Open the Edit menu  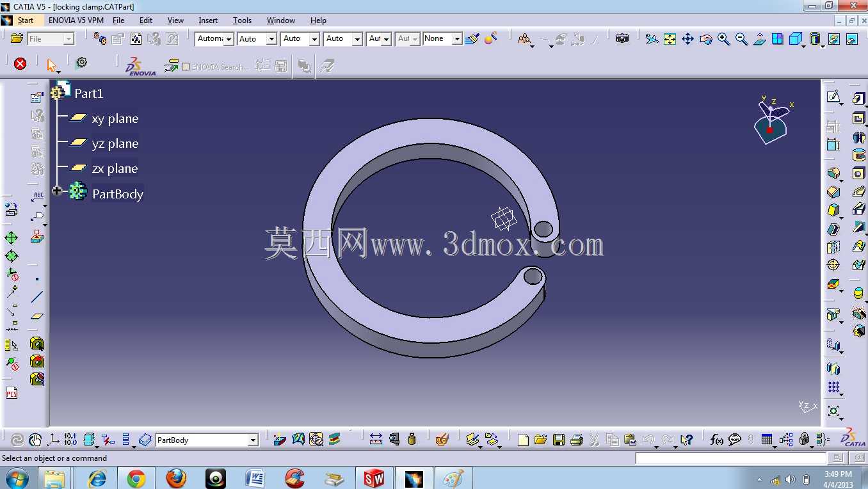[x=146, y=20]
